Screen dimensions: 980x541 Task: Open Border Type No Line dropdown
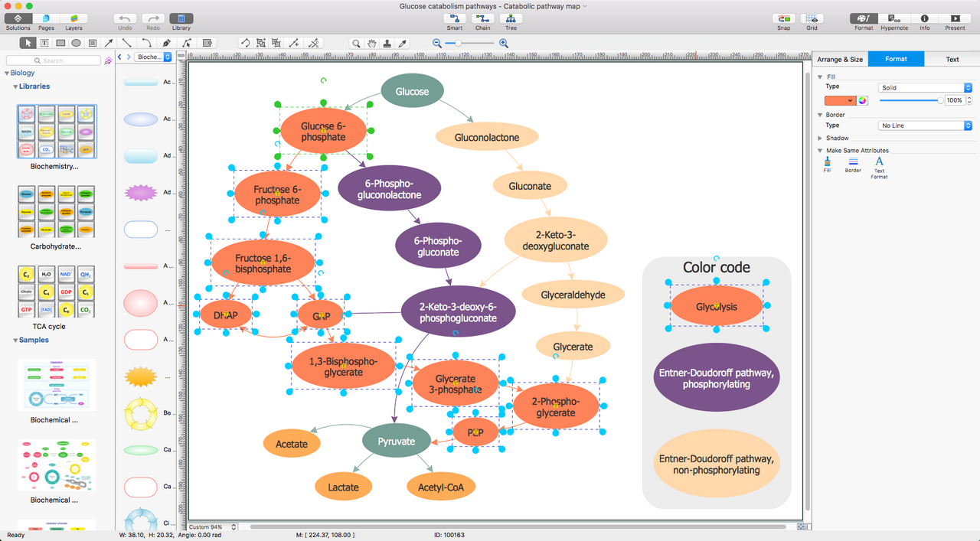coord(925,125)
